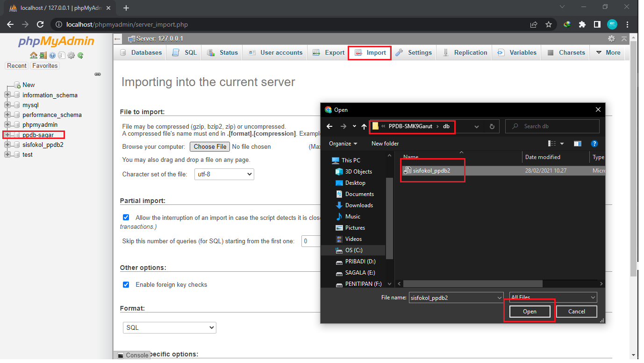Viewport: 644px width, 363px height.
Task: Click the Favorites button in sidebar
Action: [x=45, y=66]
